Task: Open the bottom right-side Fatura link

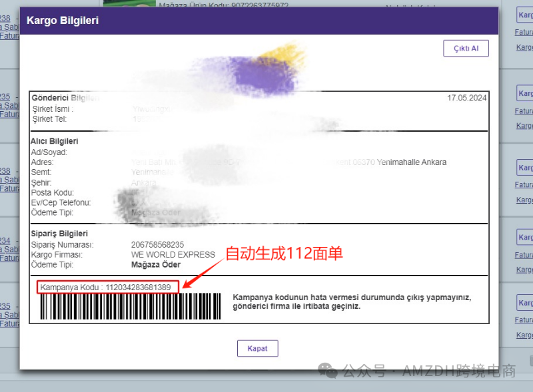Action: coord(524,320)
